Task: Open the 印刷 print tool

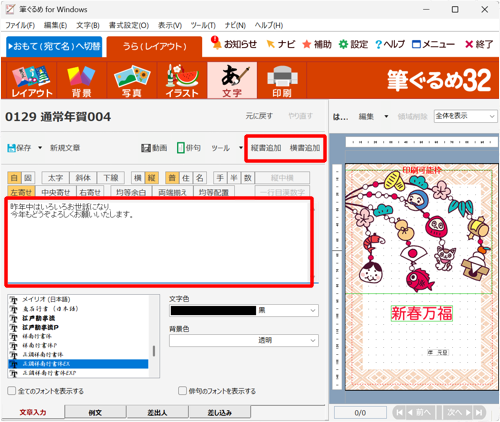Action: (282, 81)
